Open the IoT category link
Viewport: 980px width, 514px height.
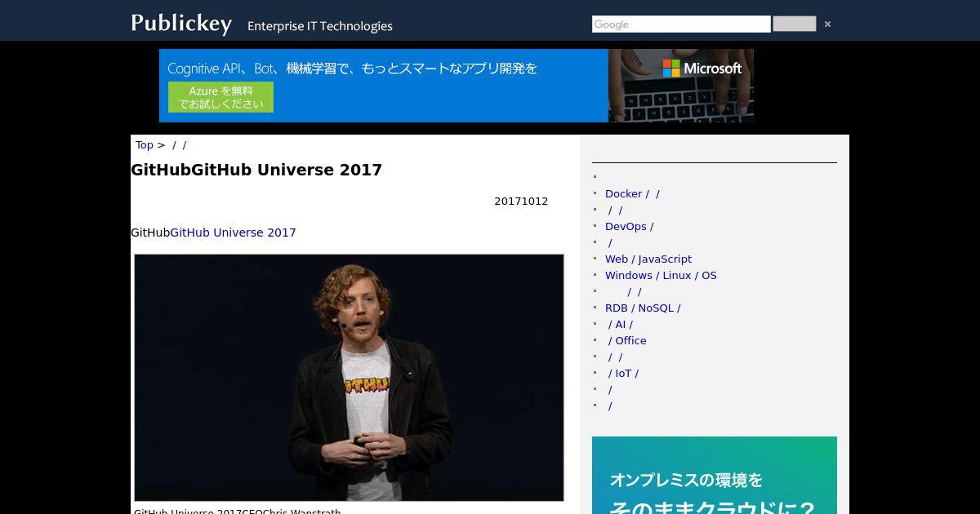click(x=623, y=374)
